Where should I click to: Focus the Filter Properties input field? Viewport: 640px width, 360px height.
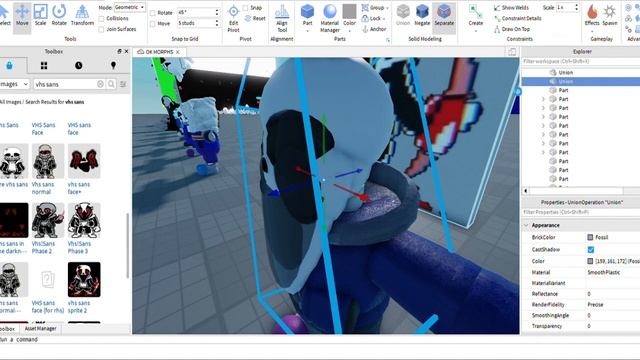[x=581, y=212]
